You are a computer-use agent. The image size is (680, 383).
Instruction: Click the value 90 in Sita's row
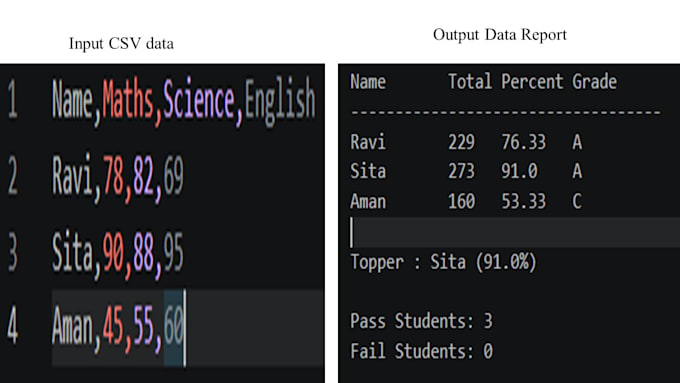(113, 252)
